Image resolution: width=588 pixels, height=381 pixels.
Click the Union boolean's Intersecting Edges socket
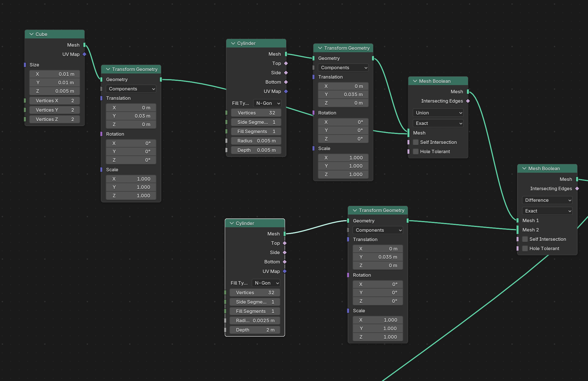tap(468, 101)
